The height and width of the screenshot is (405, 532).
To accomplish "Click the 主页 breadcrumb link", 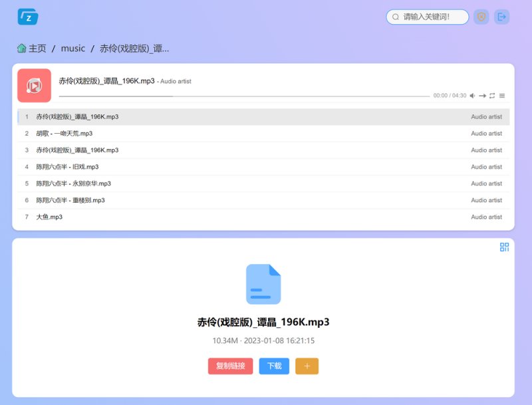I will 37,49.
